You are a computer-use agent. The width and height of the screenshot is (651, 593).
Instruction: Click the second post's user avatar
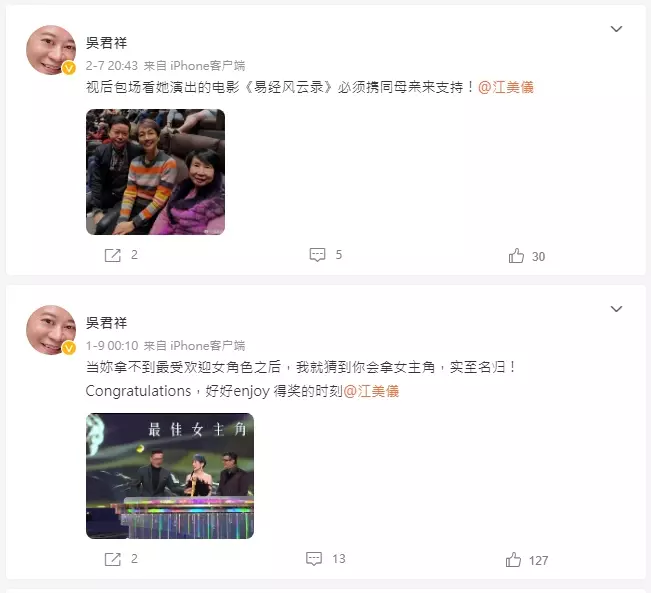tap(51, 330)
